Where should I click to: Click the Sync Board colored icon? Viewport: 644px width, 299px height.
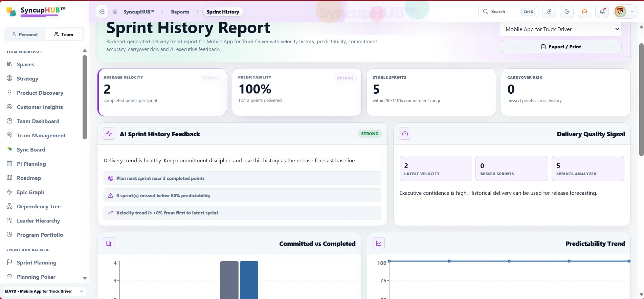(9, 149)
